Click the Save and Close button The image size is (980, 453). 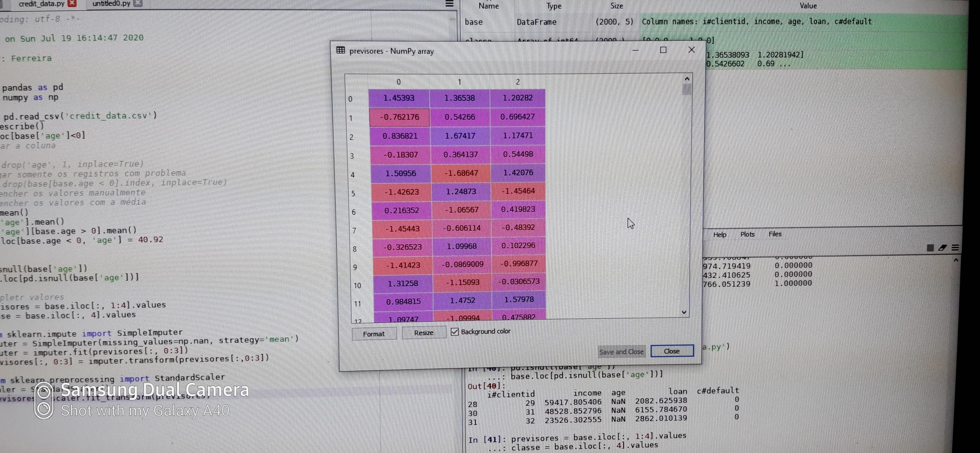point(621,352)
